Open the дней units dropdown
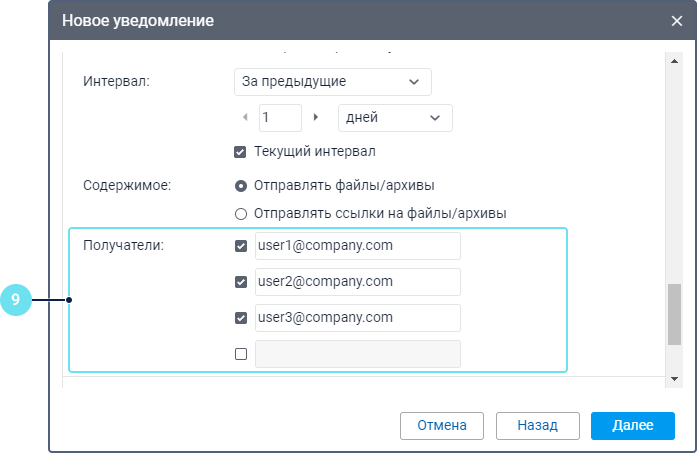The width and height of the screenshot is (697, 453). [395, 117]
